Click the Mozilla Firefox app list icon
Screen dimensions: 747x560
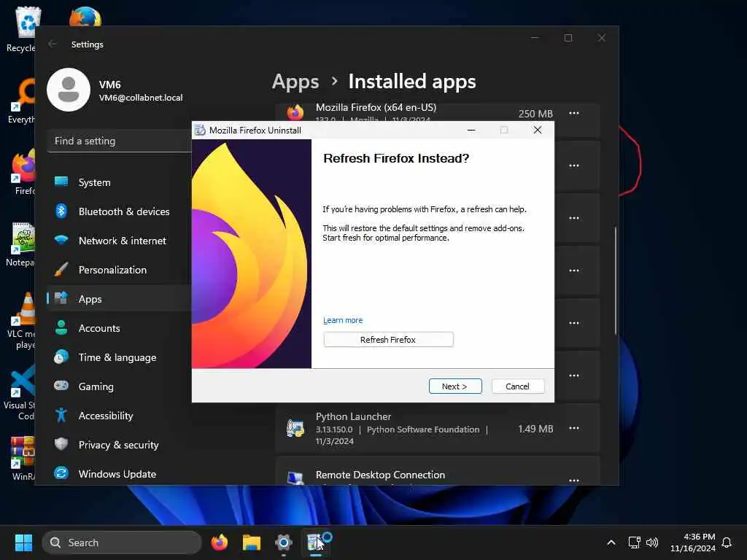(x=295, y=113)
